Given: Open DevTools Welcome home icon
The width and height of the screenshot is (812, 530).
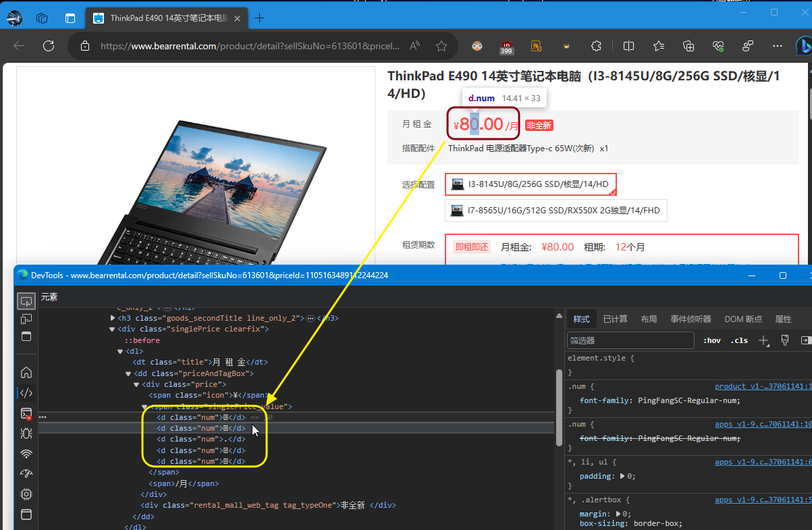Looking at the screenshot, I should [x=26, y=372].
